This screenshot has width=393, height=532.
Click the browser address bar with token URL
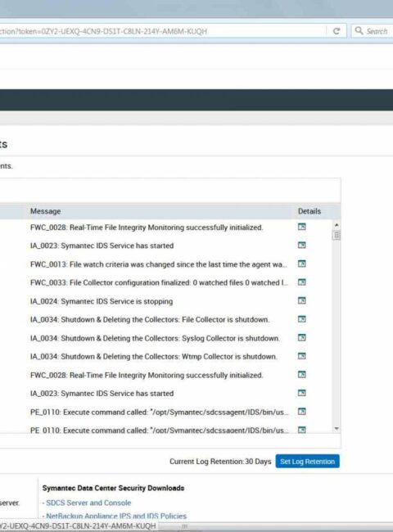point(162,31)
